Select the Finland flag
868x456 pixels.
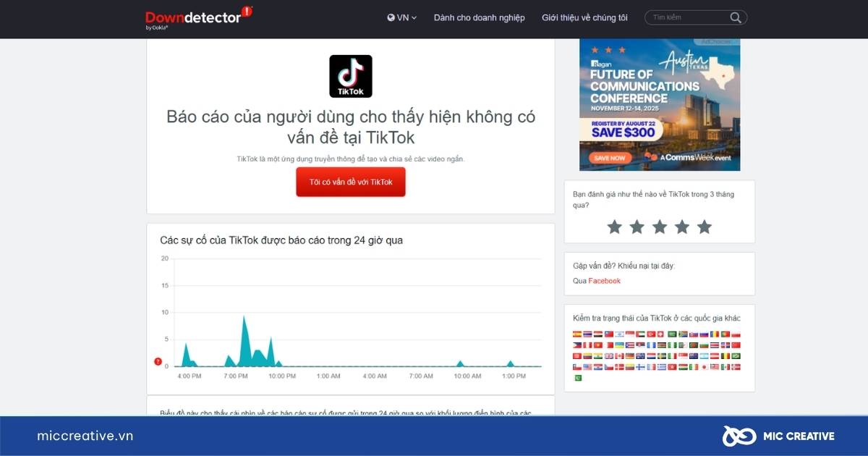point(640,367)
